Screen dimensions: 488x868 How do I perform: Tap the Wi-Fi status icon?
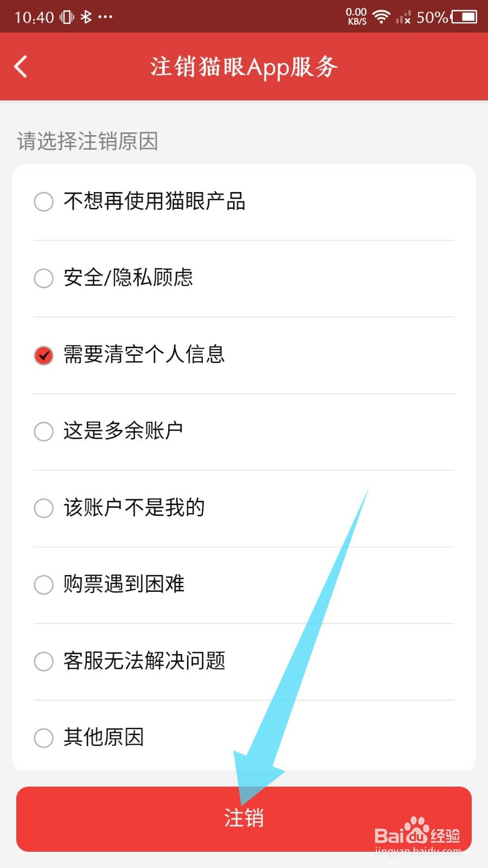click(382, 17)
